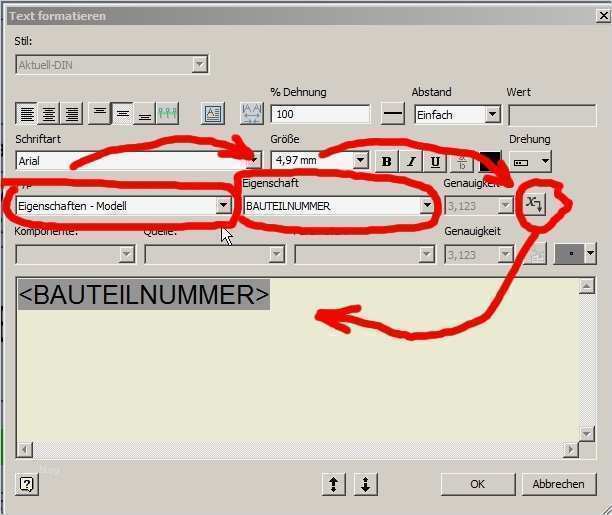Align text left justification
Viewport: 612px width, 515px height.
tap(27, 114)
